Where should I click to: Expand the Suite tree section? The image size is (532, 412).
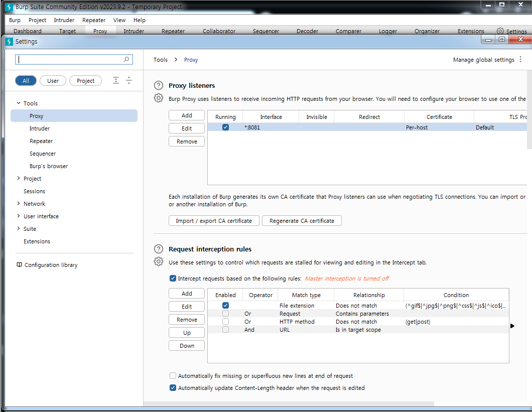pos(19,228)
